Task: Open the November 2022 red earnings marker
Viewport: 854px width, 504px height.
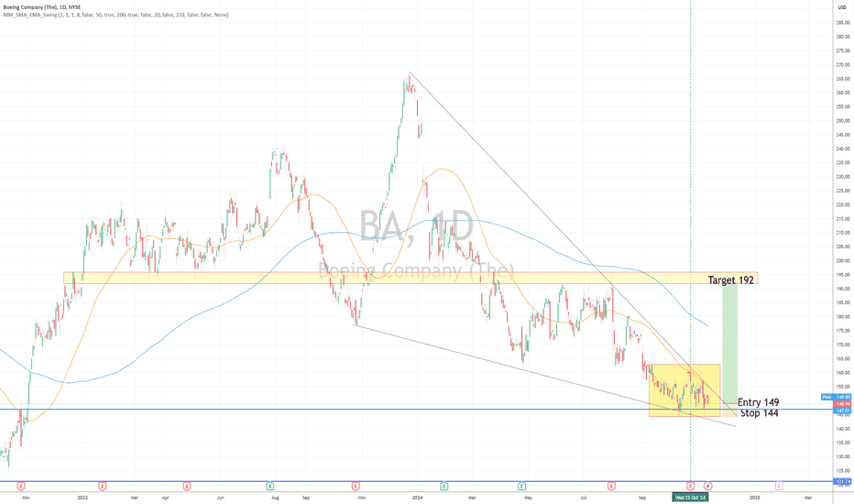Action: point(21,486)
